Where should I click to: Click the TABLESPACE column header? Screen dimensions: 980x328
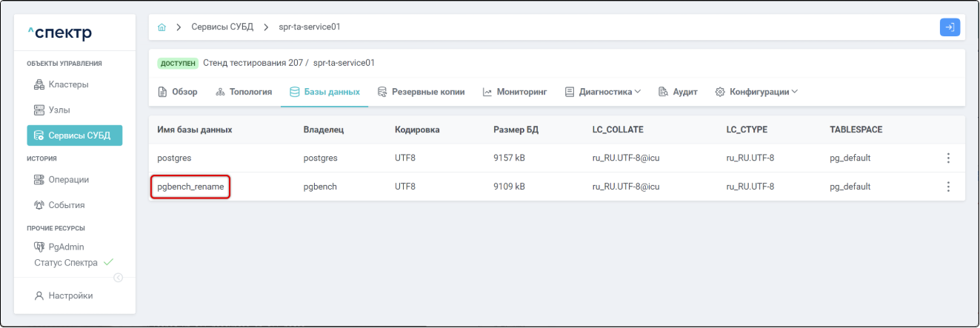(x=856, y=130)
